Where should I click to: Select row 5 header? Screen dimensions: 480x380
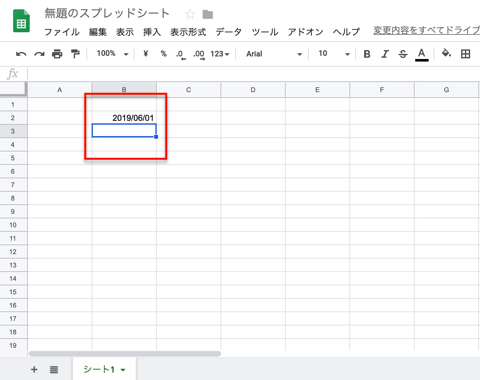[13, 158]
